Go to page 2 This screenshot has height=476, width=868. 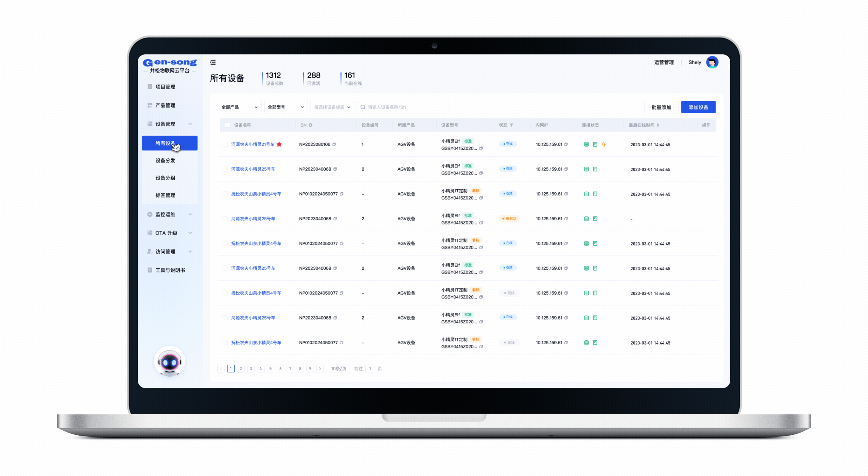click(241, 369)
